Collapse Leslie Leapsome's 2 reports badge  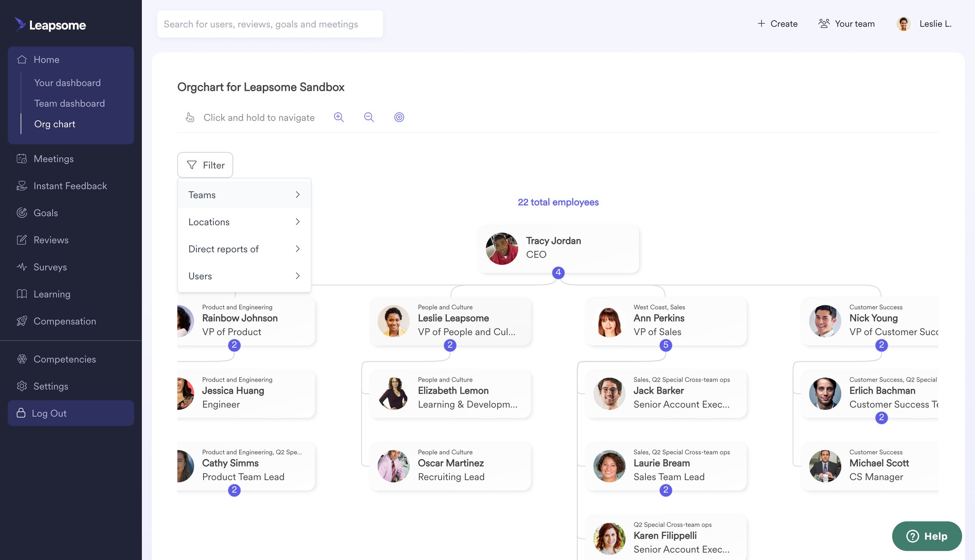pyautogui.click(x=450, y=345)
